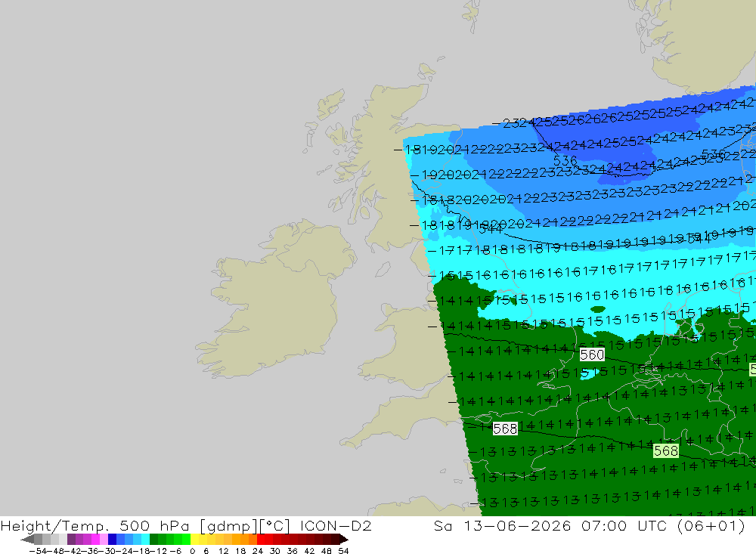756x554 pixels.
Task: Click the Isle of Man on the map
Action: click(x=383, y=269)
